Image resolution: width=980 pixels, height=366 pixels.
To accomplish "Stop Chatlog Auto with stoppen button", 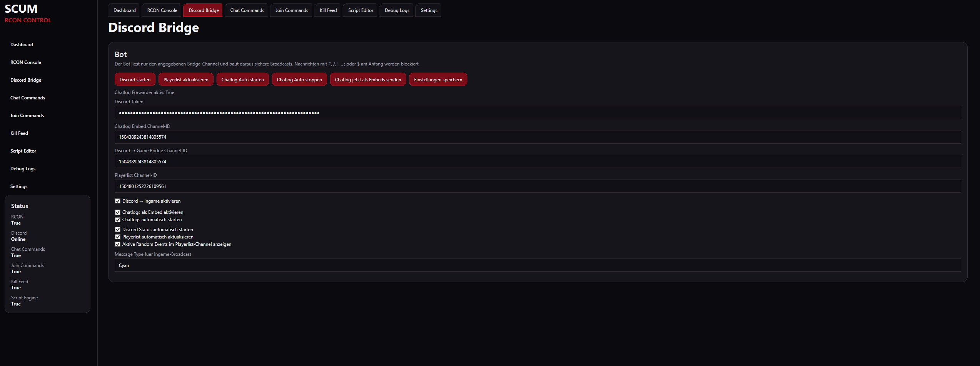I will tap(299, 80).
